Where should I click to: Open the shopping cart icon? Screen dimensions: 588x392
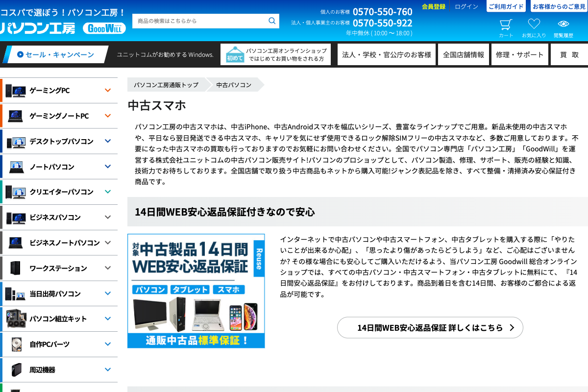click(x=506, y=25)
